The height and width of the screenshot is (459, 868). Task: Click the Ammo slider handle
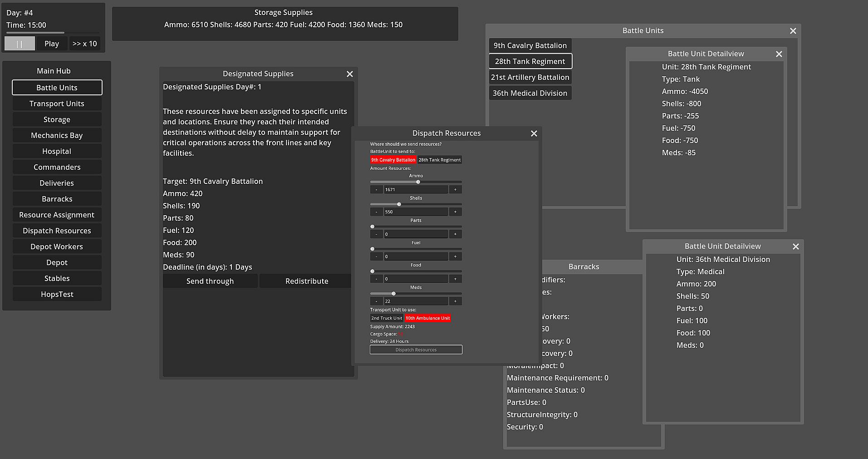tap(418, 182)
